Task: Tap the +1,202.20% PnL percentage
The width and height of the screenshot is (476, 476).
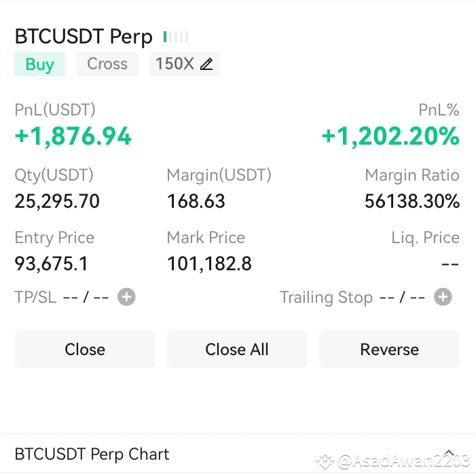Action: pyautogui.click(x=390, y=136)
